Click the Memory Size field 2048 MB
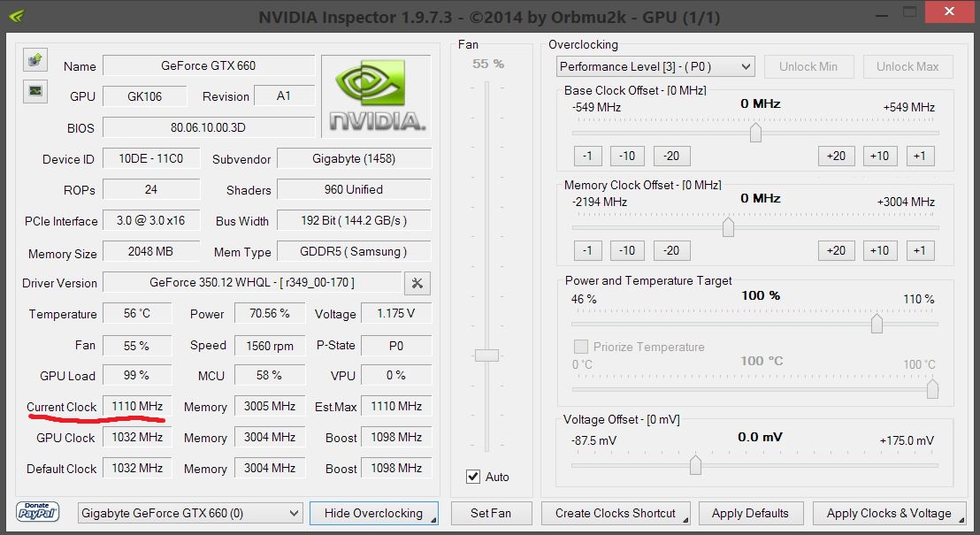The height and width of the screenshot is (535, 980). [x=151, y=251]
